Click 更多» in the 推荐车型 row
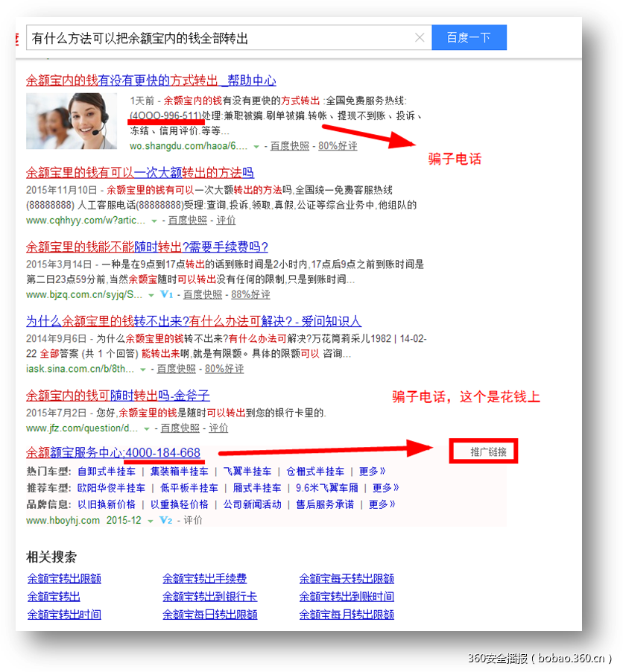 pyautogui.click(x=385, y=488)
